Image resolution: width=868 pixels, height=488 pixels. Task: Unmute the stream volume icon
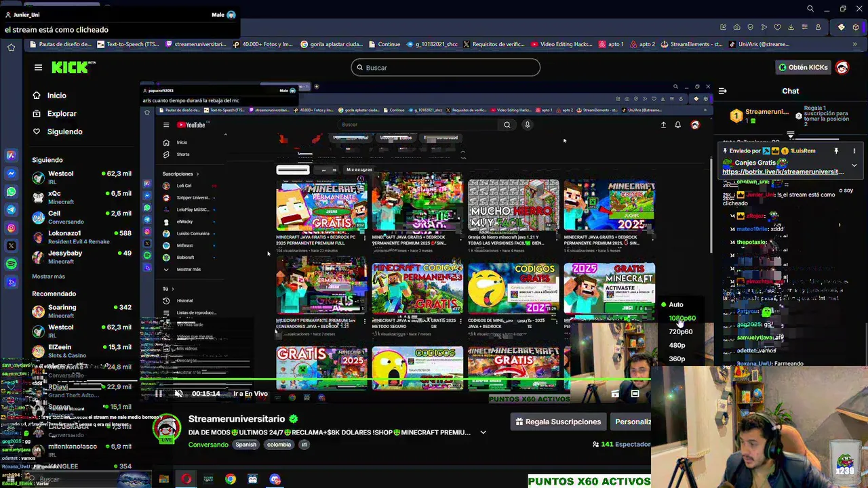pos(178,393)
